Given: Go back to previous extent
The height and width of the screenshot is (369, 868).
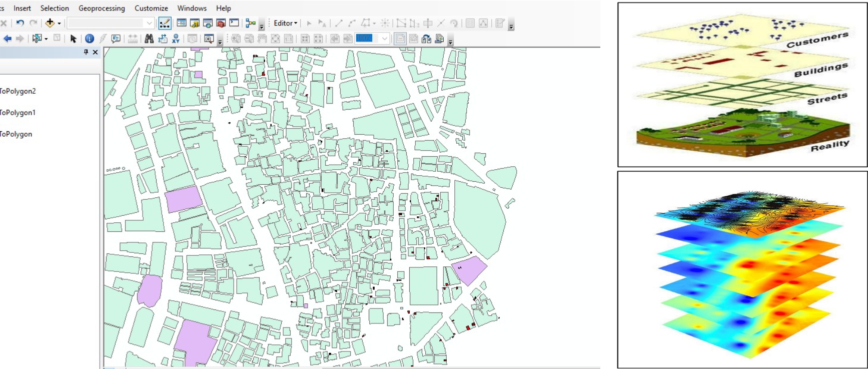Looking at the screenshot, I should pos(8,39).
